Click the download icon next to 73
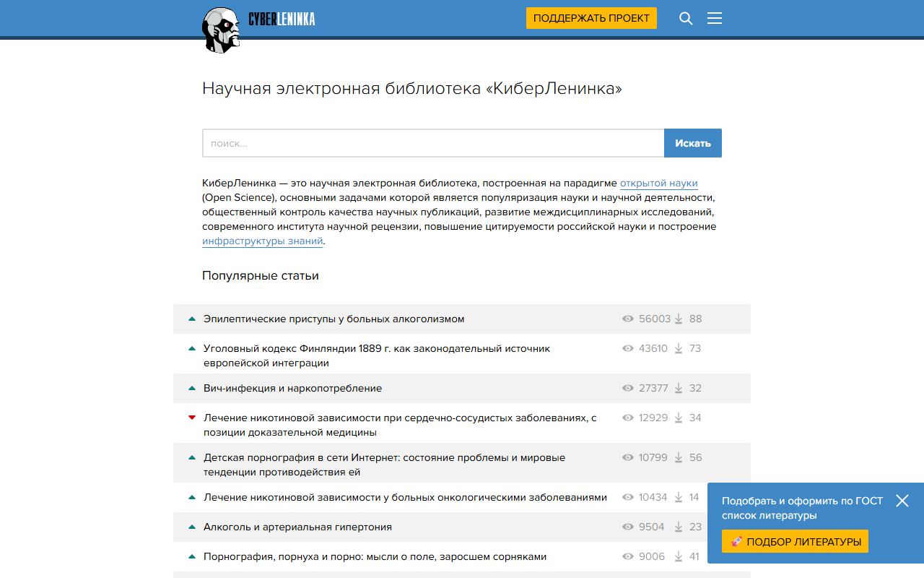 (x=679, y=348)
